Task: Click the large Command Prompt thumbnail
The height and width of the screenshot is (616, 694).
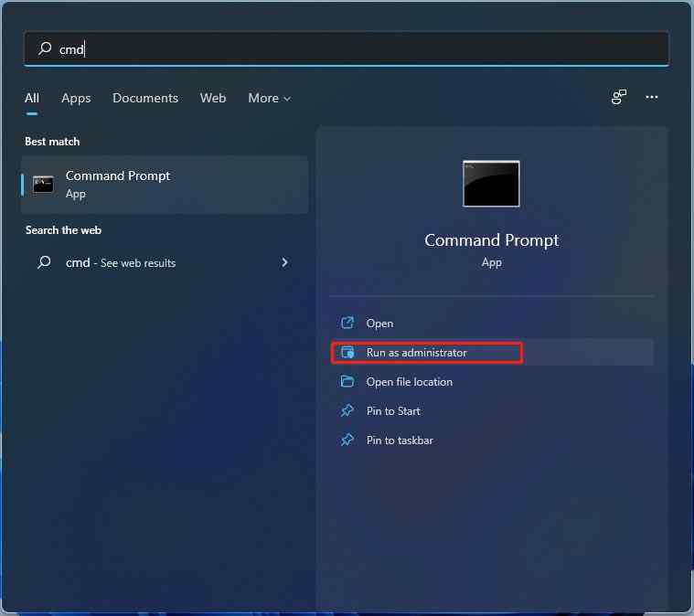Action: click(x=491, y=184)
